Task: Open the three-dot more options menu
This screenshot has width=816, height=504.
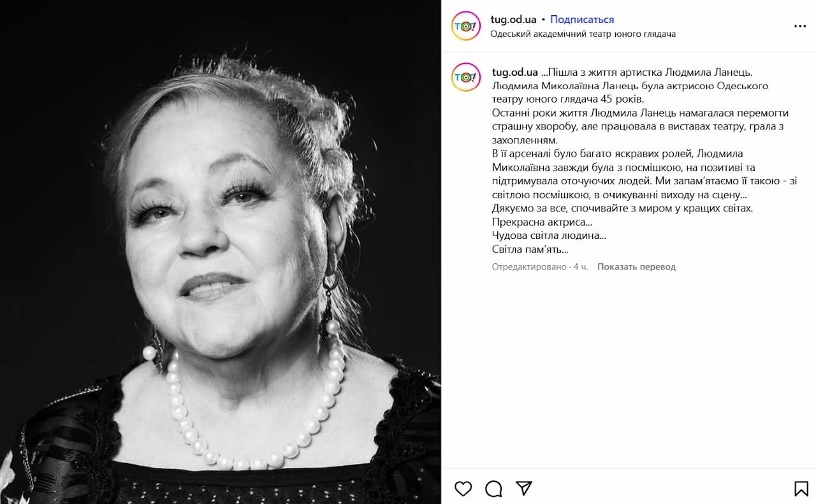Action: tap(800, 26)
